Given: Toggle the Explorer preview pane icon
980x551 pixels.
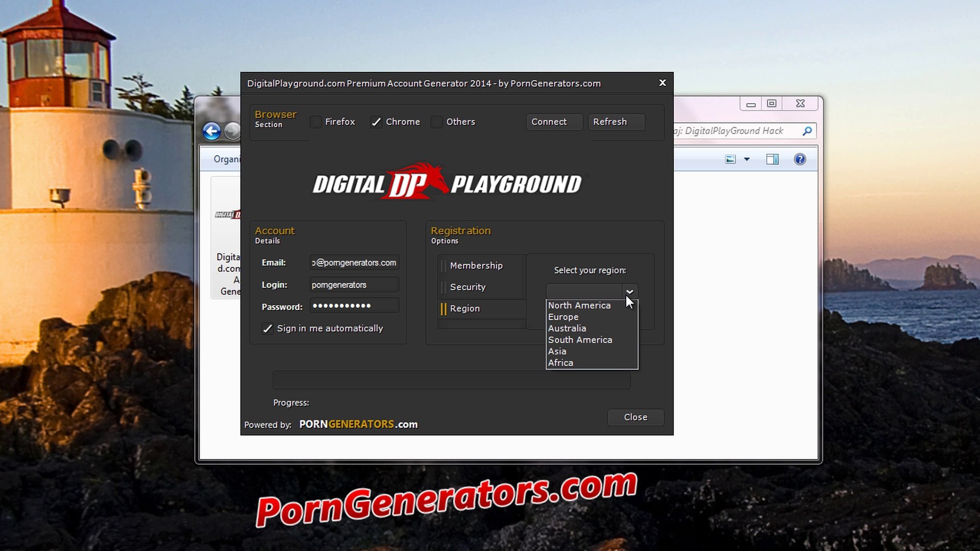Looking at the screenshot, I should point(772,159).
